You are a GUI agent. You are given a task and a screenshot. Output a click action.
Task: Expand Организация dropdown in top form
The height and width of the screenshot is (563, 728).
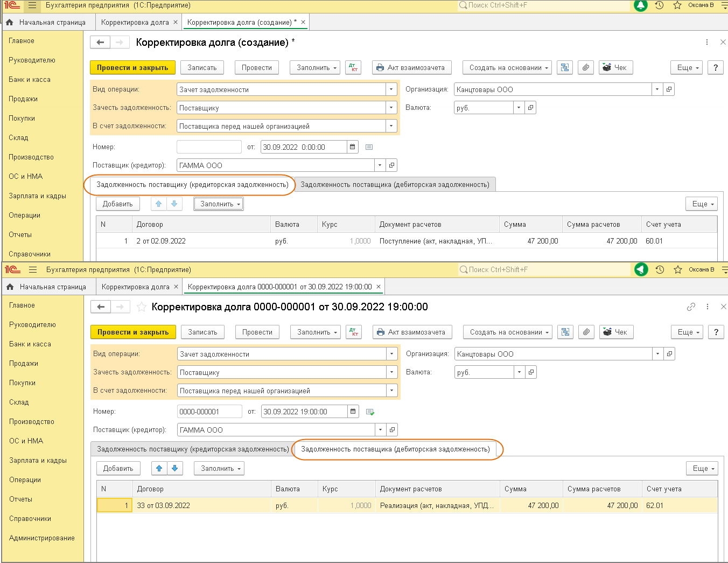pyautogui.click(x=657, y=89)
